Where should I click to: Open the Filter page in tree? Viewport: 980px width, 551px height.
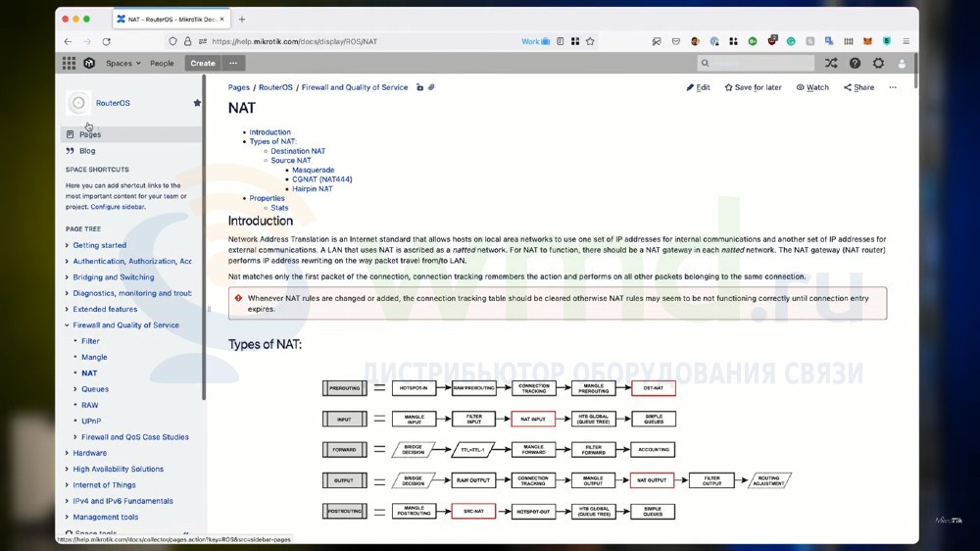(90, 341)
